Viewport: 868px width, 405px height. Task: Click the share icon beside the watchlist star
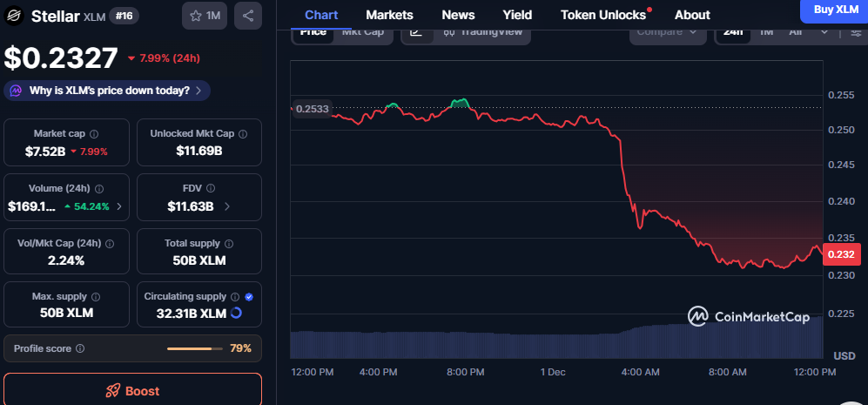(248, 16)
